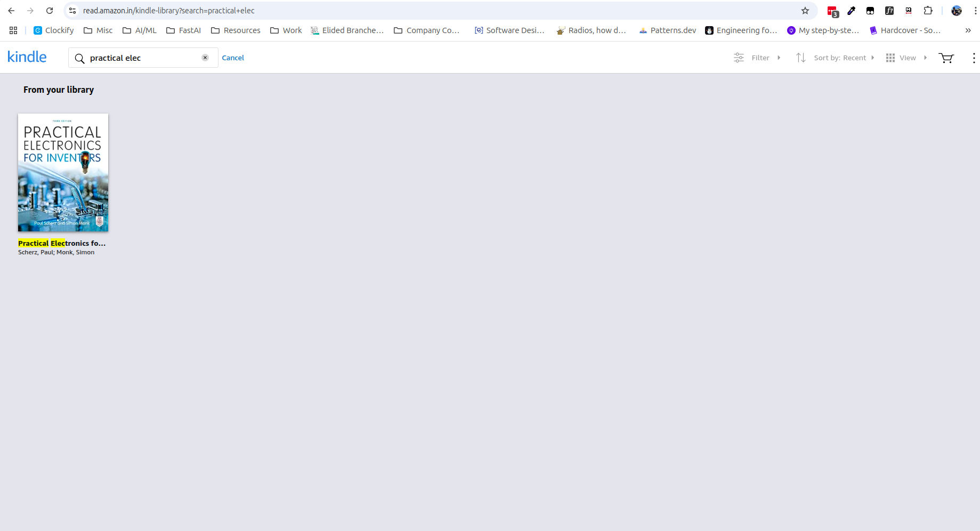Open Sort by: Recent dropdown

click(x=835, y=58)
